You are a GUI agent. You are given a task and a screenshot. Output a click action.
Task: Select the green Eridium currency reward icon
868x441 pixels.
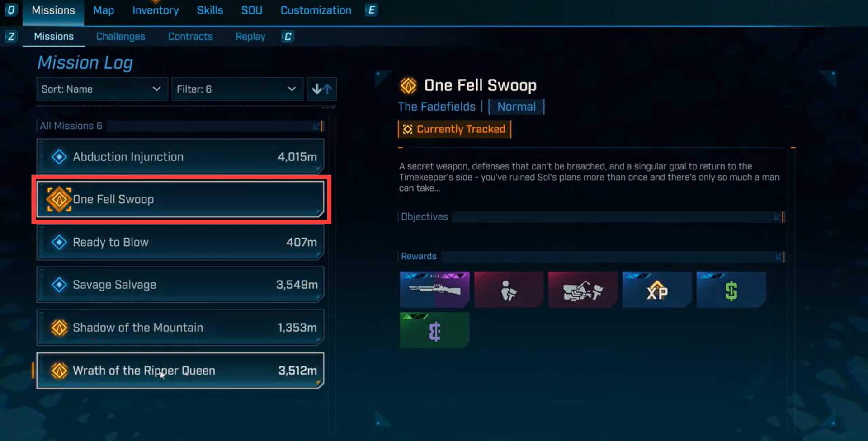tap(434, 330)
